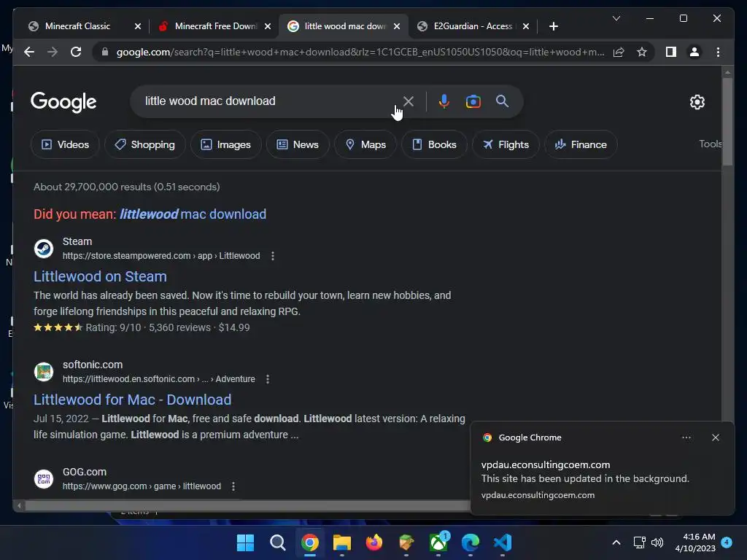Dismiss the Google Chrome notification
The width and height of the screenshot is (747, 560).
(716, 437)
